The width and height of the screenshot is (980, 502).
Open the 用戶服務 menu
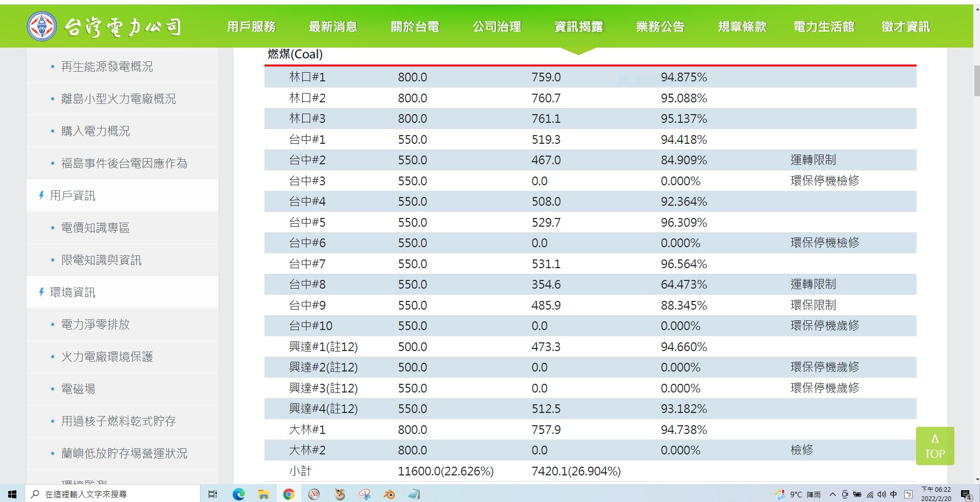pyautogui.click(x=251, y=27)
